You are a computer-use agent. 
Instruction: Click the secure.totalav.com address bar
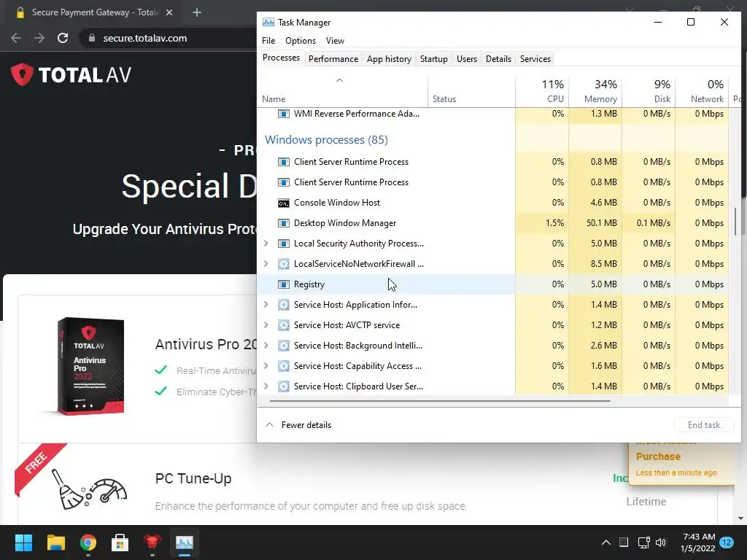coord(167,38)
